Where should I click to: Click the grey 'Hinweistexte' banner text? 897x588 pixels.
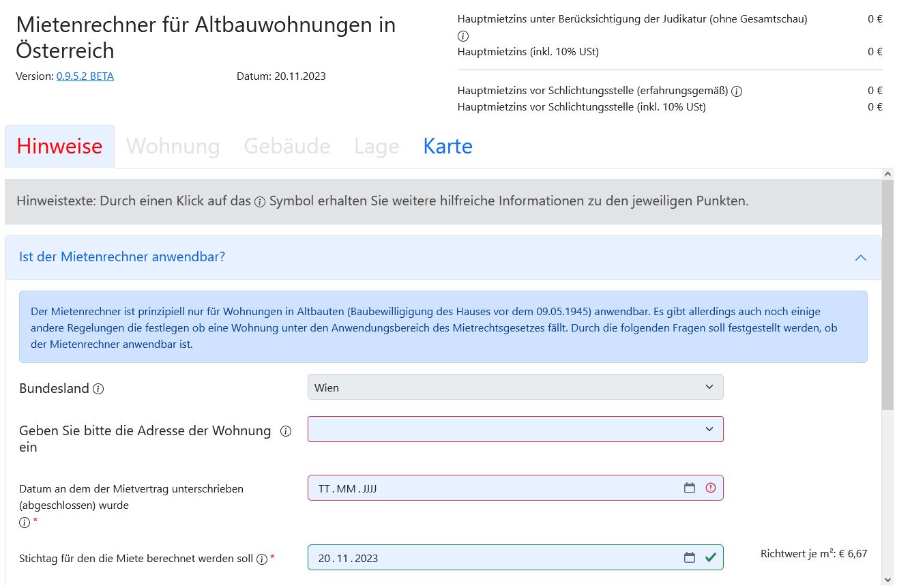[383, 202]
